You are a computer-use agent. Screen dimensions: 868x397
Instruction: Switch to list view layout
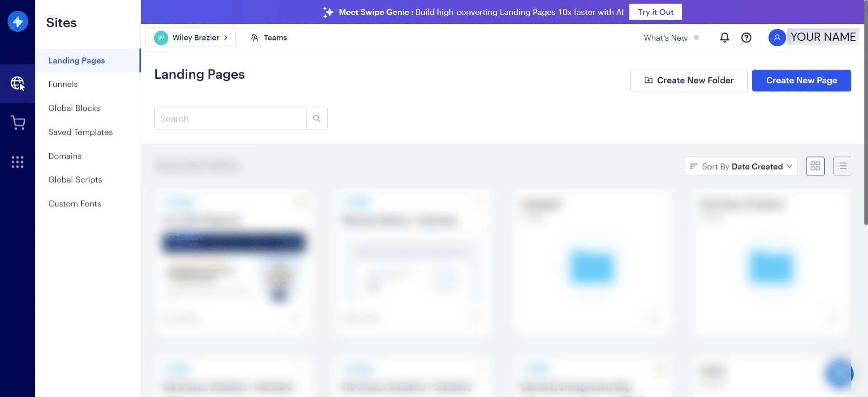pos(842,166)
